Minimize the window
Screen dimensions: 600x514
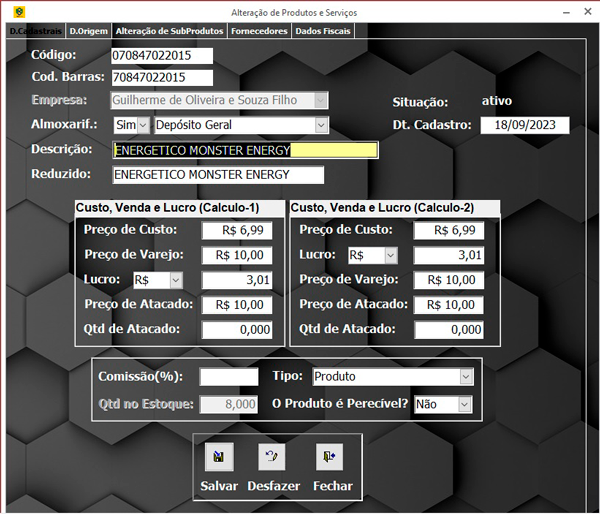click(x=566, y=12)
